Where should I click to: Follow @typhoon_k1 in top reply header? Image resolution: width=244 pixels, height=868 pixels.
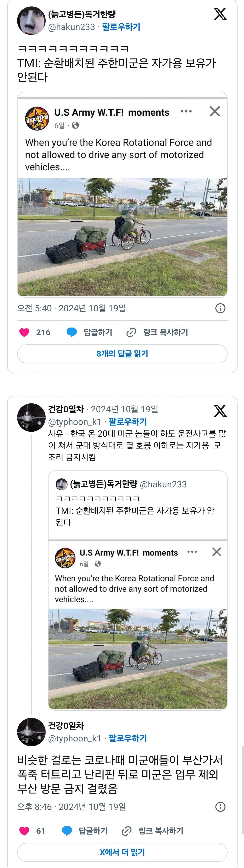(x=128, y=422)
